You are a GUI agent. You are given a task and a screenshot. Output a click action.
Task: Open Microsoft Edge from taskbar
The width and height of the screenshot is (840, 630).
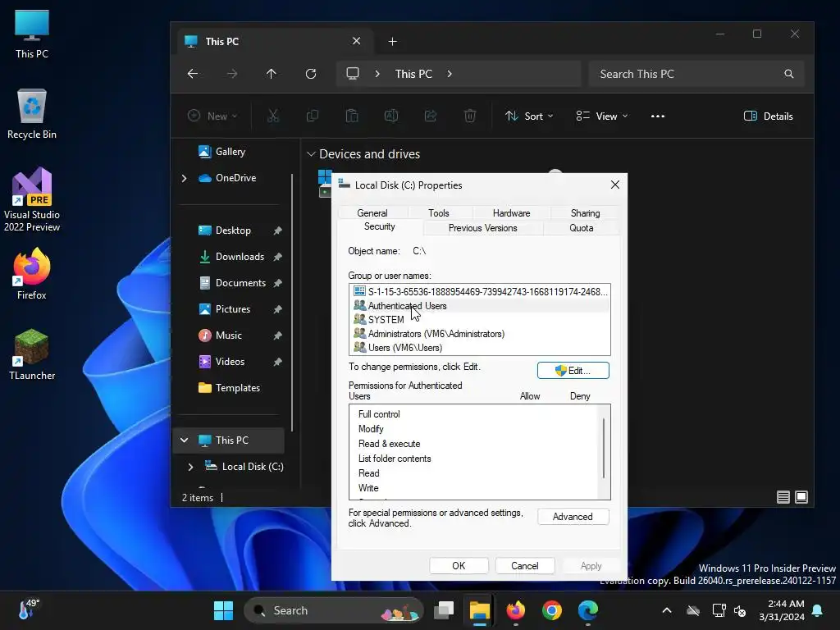[587, 610]
